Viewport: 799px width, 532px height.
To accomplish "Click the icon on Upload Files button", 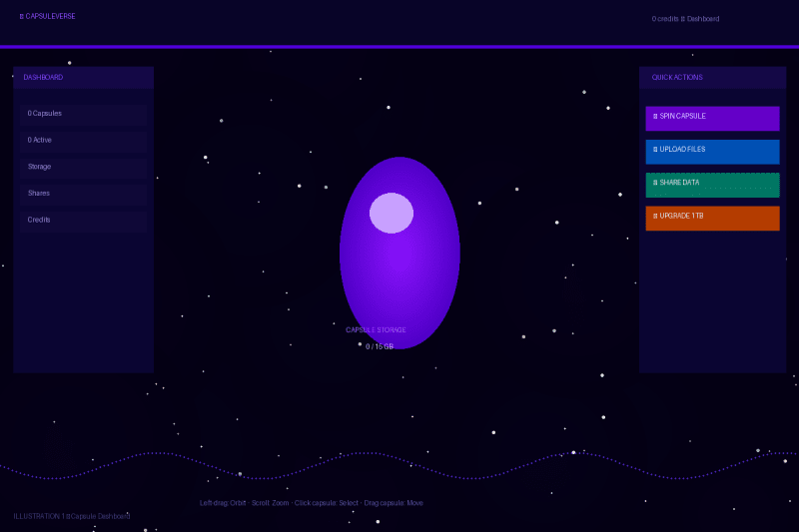I will tap(655, 149).
